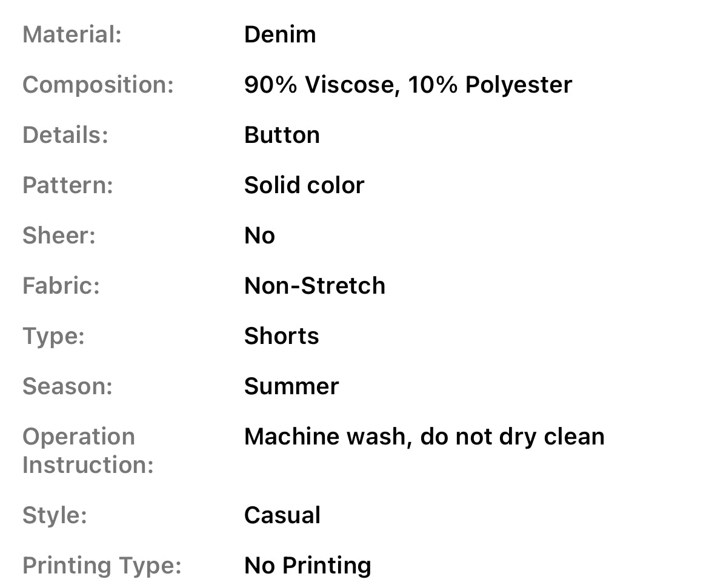Click the "Pattern:" label
Screen dimensions: 709x588
[68, 185]
